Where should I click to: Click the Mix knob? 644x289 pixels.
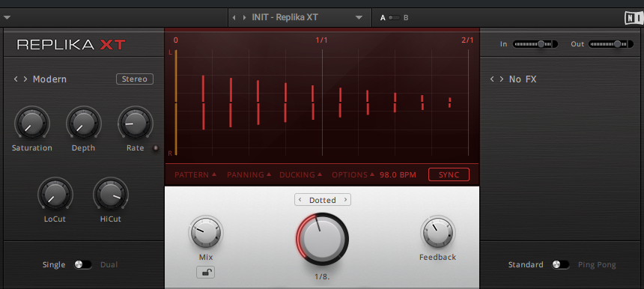206,232
